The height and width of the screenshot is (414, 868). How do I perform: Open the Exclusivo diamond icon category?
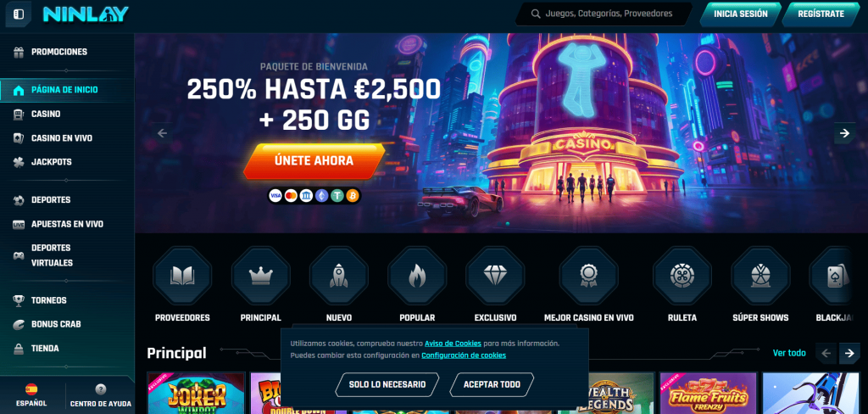point(495,276)
